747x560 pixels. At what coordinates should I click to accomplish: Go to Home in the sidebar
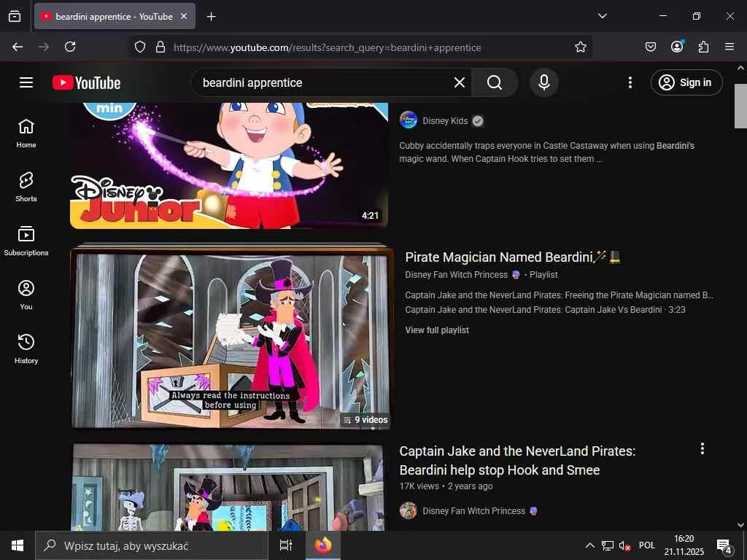tap(26, 133)
